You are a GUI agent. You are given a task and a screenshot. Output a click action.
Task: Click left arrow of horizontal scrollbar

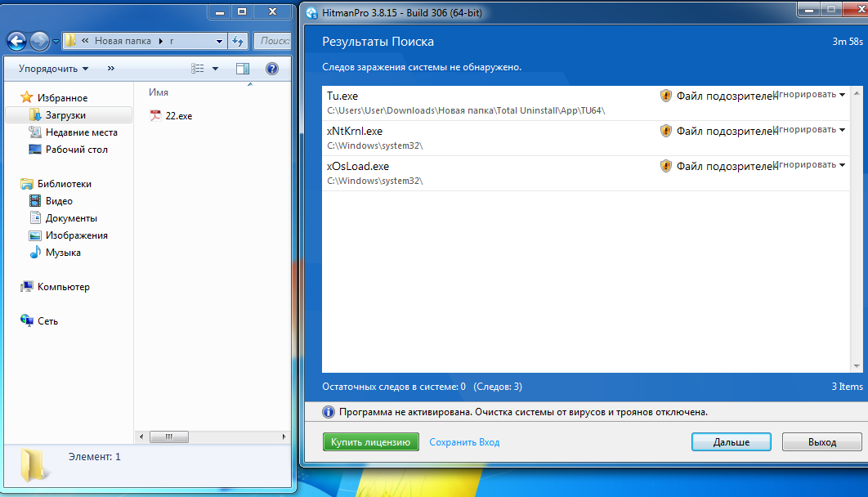(x=141, y=437)
